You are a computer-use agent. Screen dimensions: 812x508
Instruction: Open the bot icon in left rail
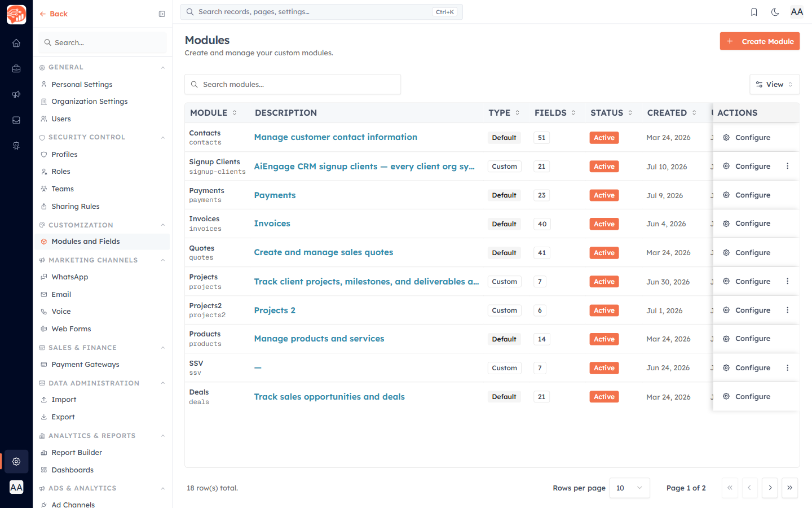(x=16, y=146)
